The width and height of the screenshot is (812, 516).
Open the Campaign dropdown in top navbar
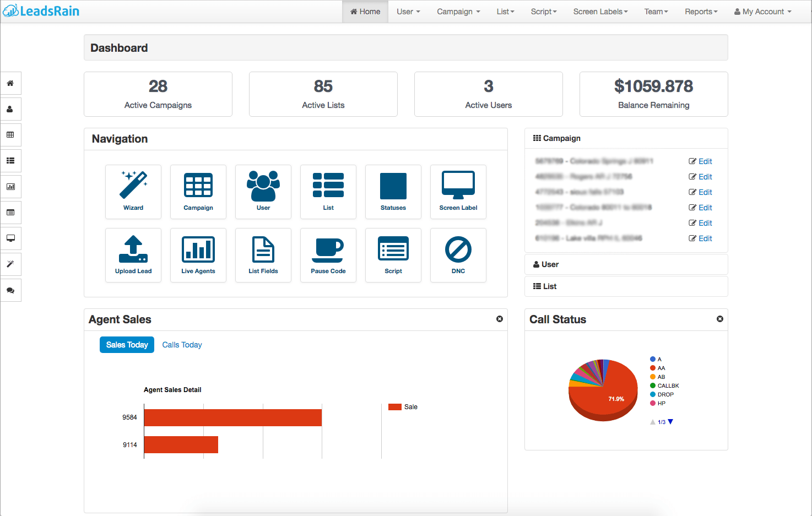pos(458,12)
